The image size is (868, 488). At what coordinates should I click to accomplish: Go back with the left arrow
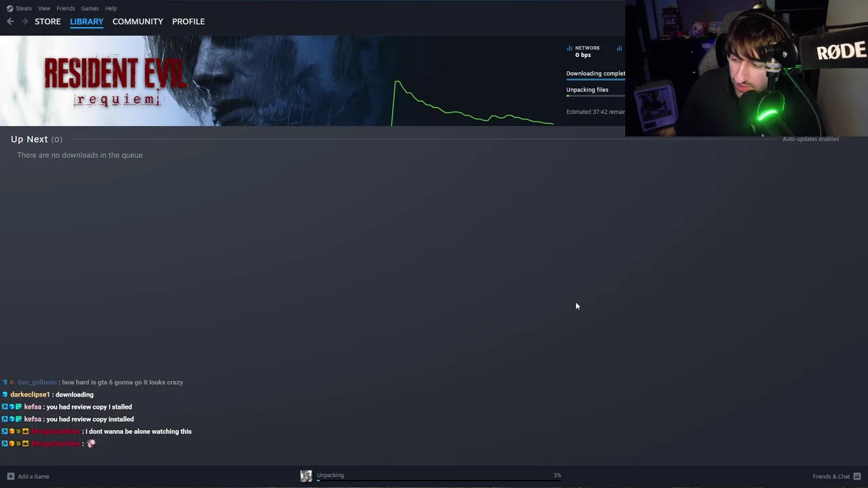point(10,22)
